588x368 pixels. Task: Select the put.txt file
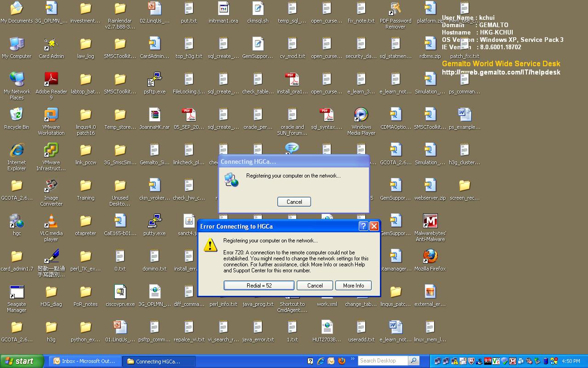(189, 13)
